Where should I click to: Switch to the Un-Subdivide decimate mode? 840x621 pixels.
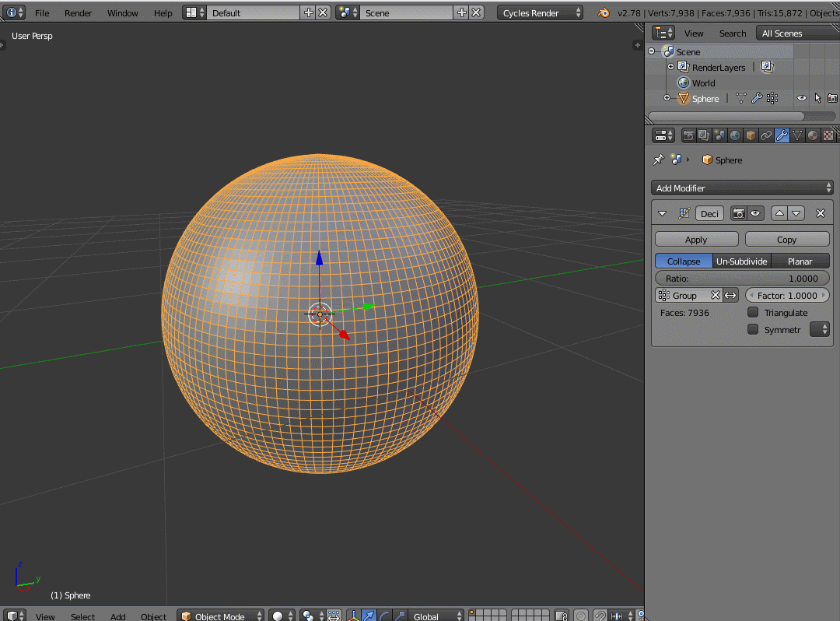pyautogui.click(x=741, y=261)
